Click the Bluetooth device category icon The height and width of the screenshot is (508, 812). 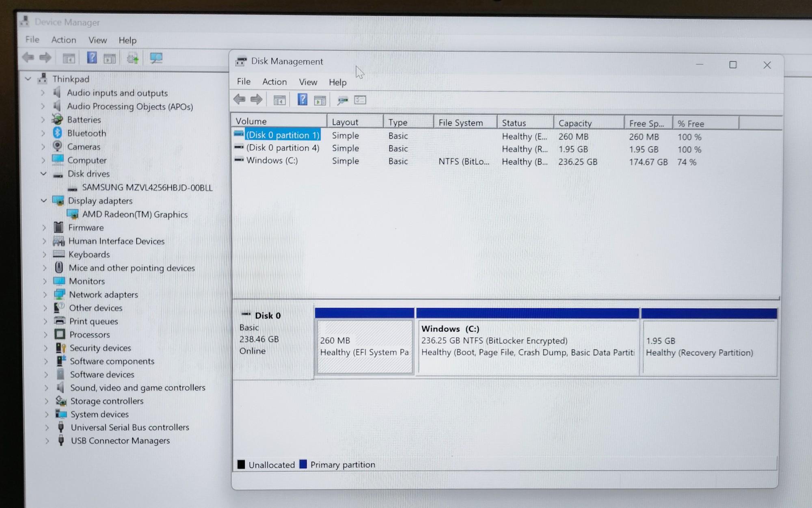coord(57,133)
